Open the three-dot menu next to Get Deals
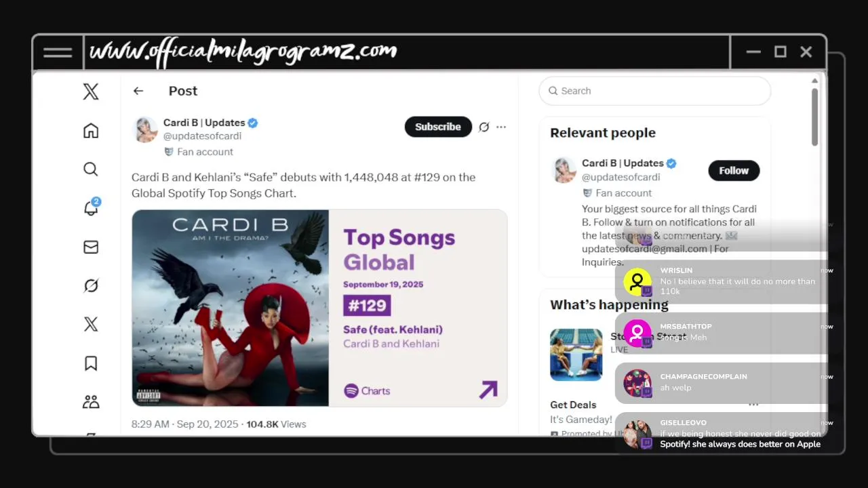Viewport: 868px width, 488px height. [753, 405]
